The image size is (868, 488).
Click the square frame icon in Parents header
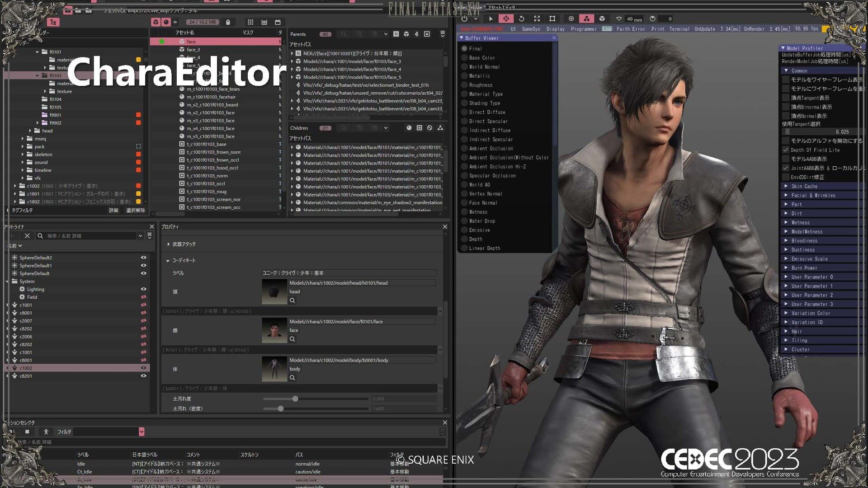click(x=427, y=34)
